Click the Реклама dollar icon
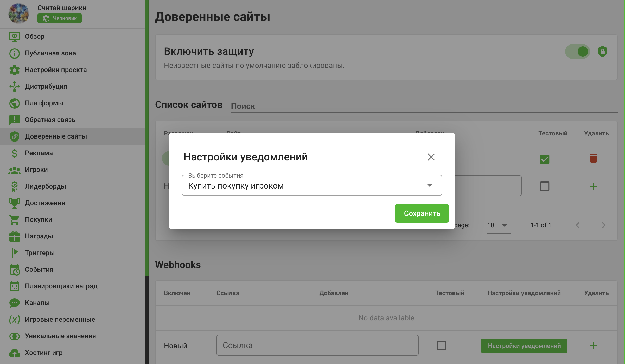The image size is (625, 364). [x=14, y=153]
